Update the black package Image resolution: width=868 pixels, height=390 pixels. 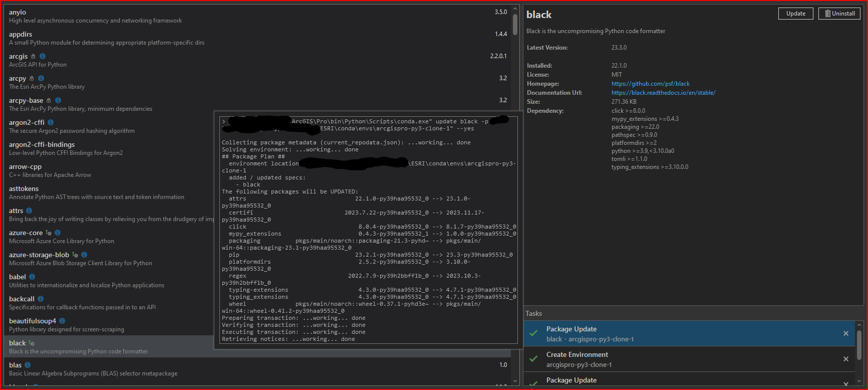[796, 14]
